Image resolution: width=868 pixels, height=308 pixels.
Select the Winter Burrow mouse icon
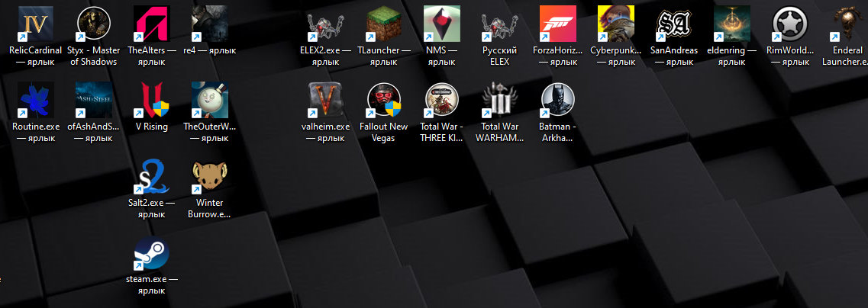click(x=209, y=176)
